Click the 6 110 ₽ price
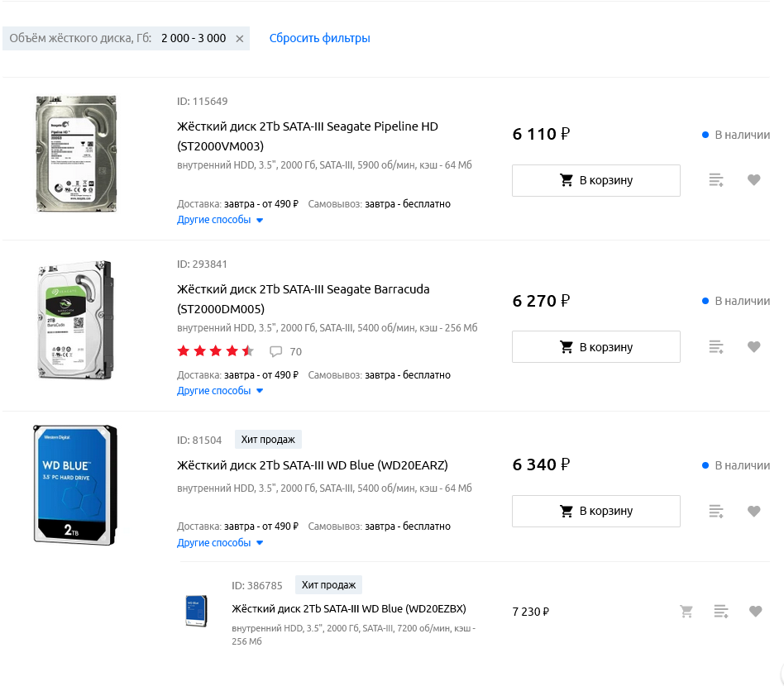This screenshot has height=686, width=784. [x=541, y=134]
